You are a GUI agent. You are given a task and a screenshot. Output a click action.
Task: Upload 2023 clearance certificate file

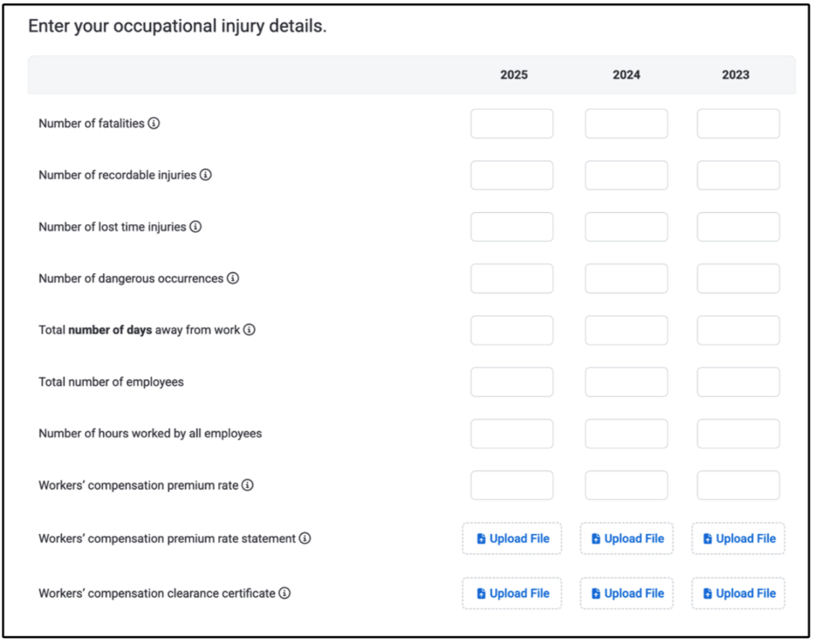coord(738,593)
